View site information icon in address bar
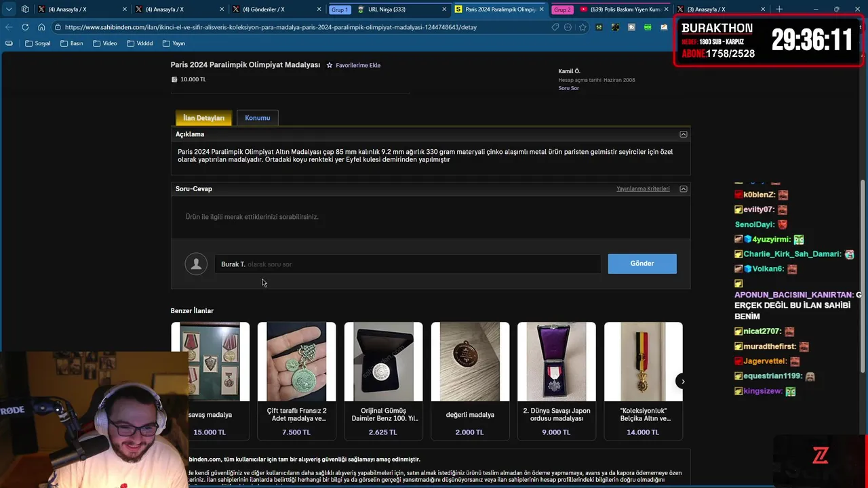The image size is (868, 488). pos(59,27)
